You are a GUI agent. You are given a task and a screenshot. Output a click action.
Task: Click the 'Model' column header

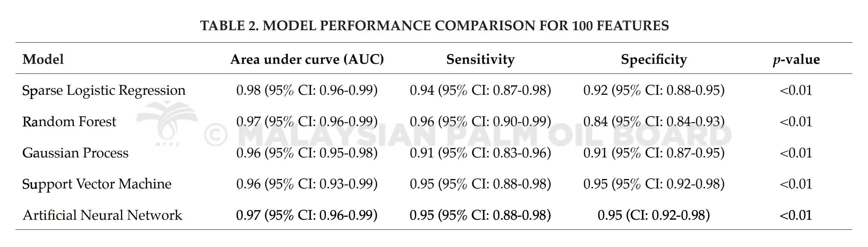click(43, 59)
